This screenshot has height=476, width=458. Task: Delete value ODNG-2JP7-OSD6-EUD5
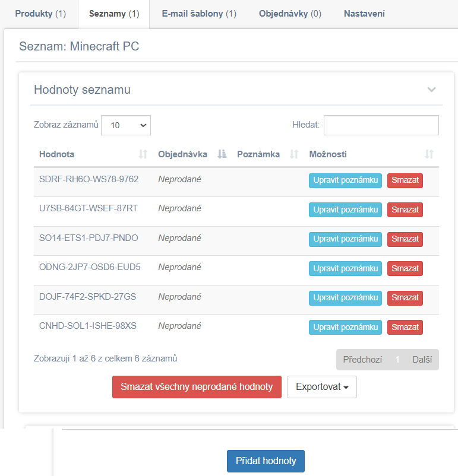405,268
